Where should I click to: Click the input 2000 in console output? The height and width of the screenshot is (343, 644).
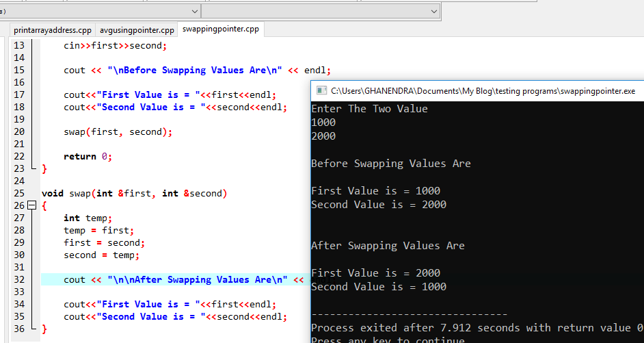323,136
